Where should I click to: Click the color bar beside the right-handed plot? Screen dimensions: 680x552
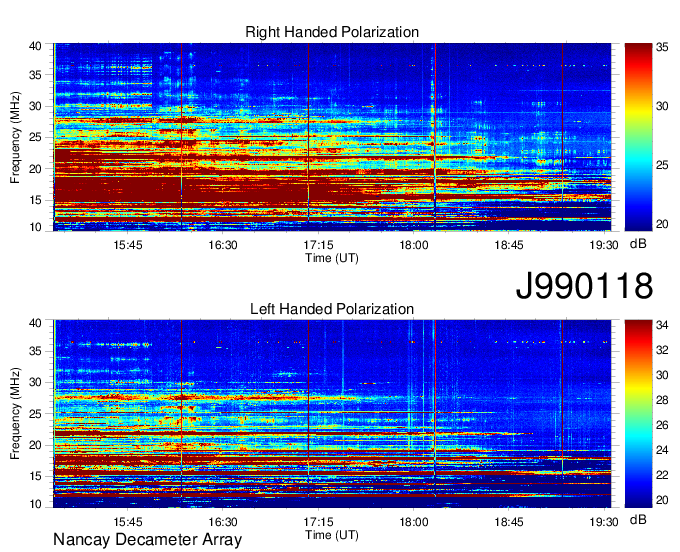click(638, 137)
